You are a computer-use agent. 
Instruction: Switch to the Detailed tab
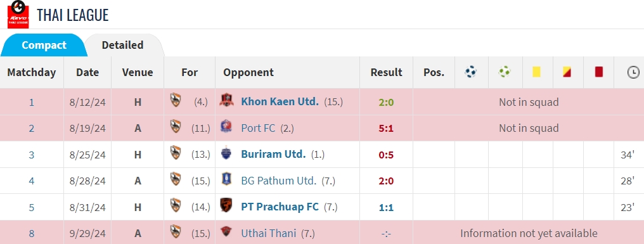point(122,45)
